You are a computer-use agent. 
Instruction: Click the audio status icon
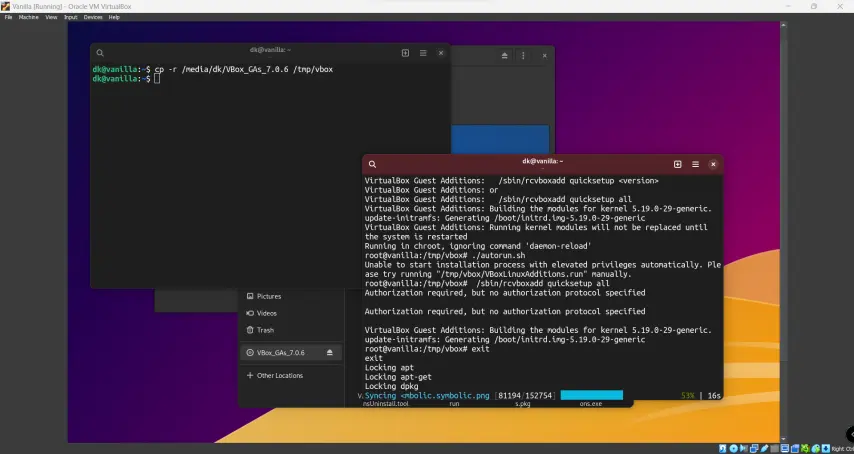click(x=743, y=449)
